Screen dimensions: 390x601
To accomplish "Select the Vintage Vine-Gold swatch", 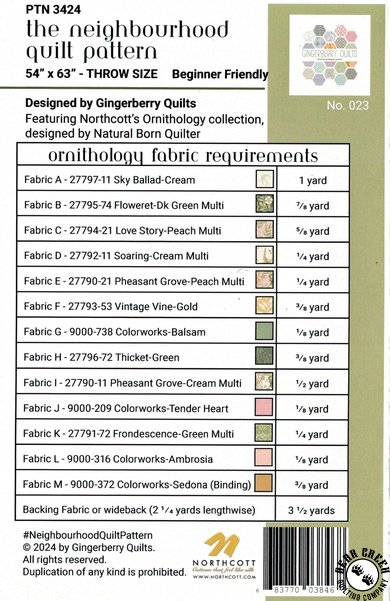I will [265, 306].
